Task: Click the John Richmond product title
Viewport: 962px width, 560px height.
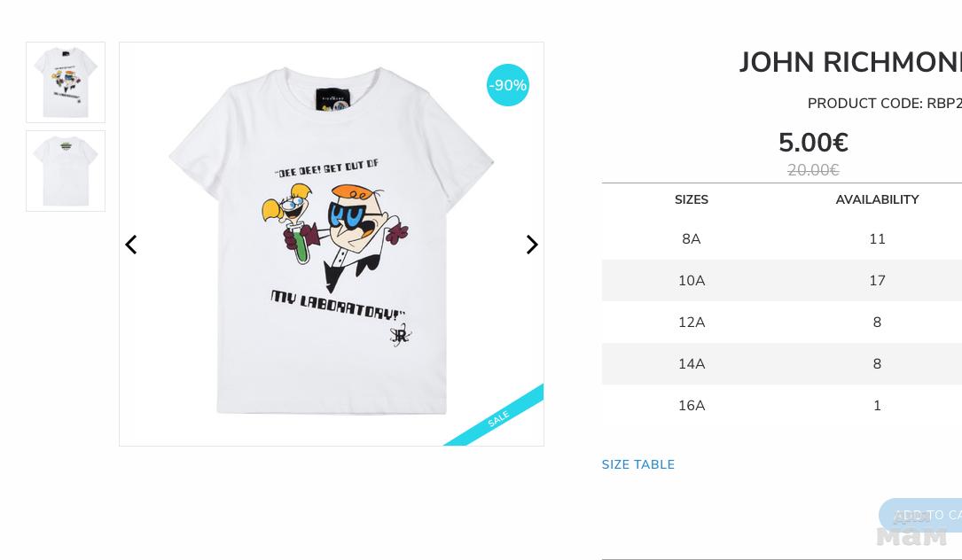Action: [850, 63]
